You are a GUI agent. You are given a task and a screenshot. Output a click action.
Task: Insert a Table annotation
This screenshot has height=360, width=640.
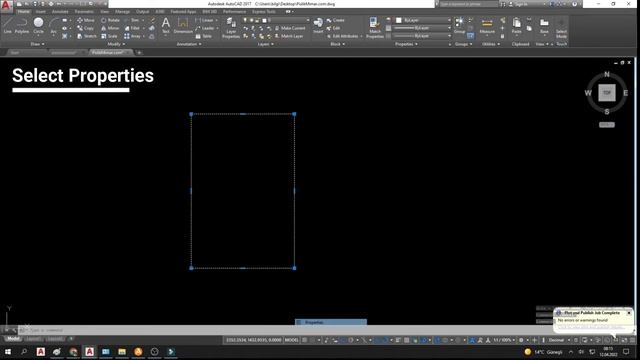tap(204, 36)
